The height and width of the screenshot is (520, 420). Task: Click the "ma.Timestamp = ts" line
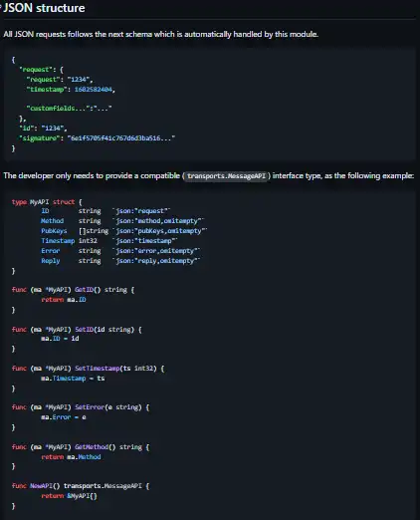click(x=73, y=379)
